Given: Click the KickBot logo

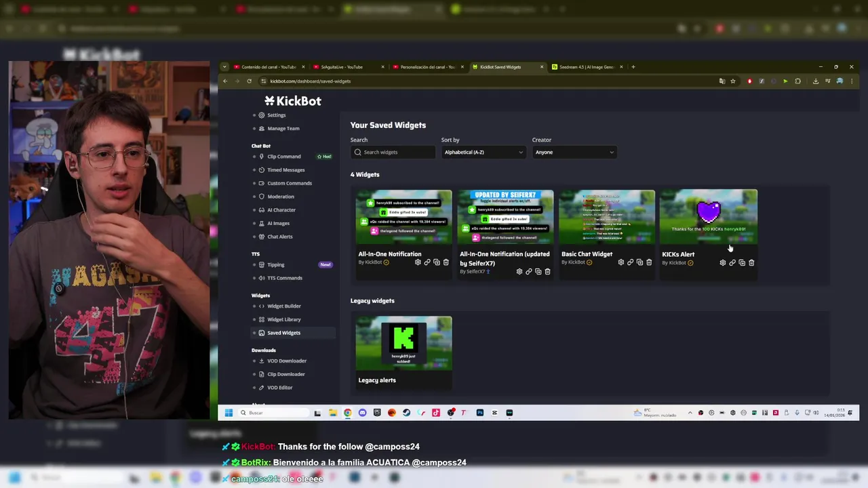Looking at the screenshot, I should [293, 101].
